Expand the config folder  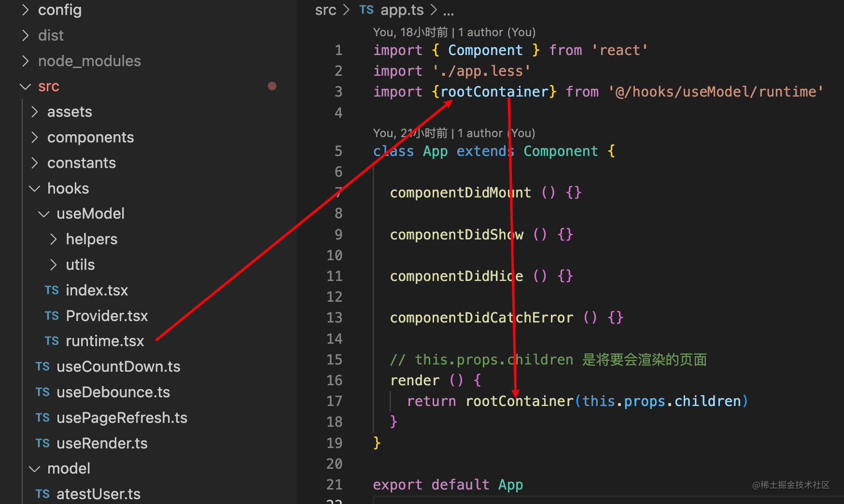(x=25, y=10)
